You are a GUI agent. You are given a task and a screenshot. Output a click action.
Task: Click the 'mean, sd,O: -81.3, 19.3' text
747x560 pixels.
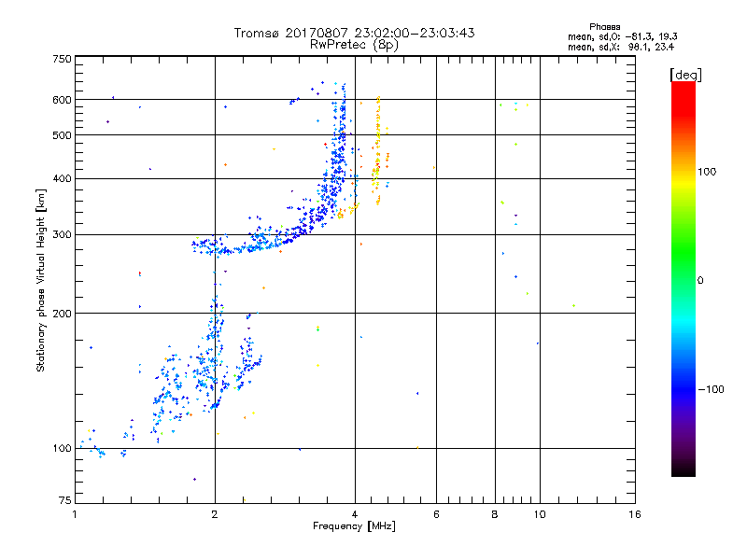(623, 36)
